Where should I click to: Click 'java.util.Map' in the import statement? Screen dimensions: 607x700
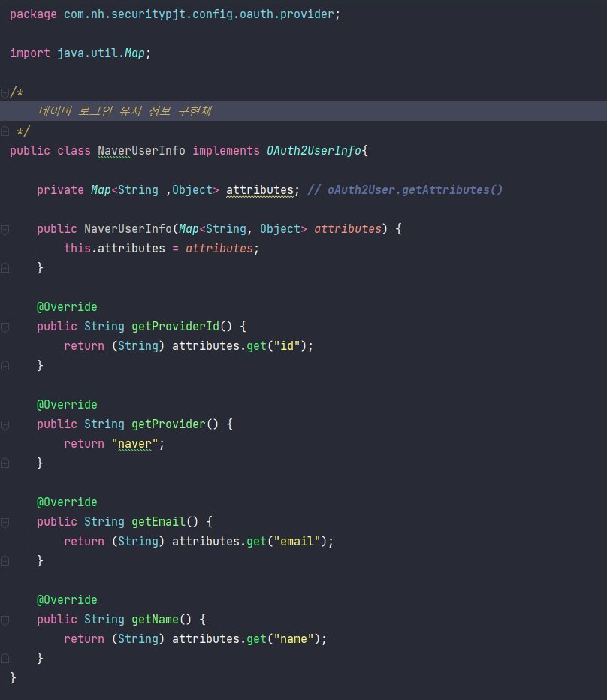(101, 53)
